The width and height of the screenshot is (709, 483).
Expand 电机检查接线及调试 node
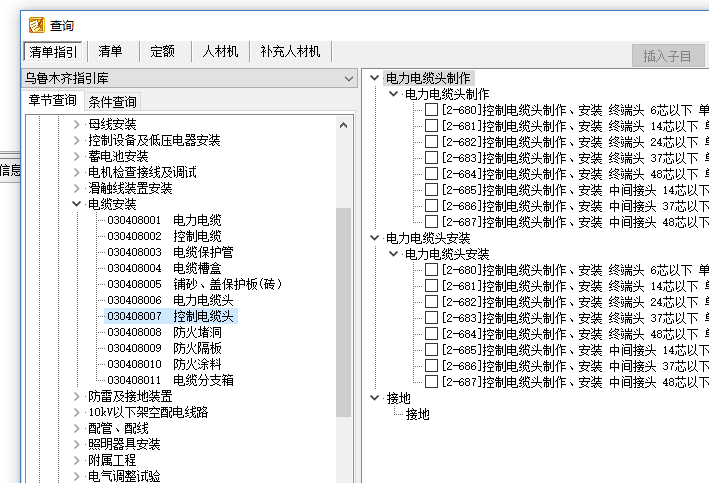pos(76,172)
